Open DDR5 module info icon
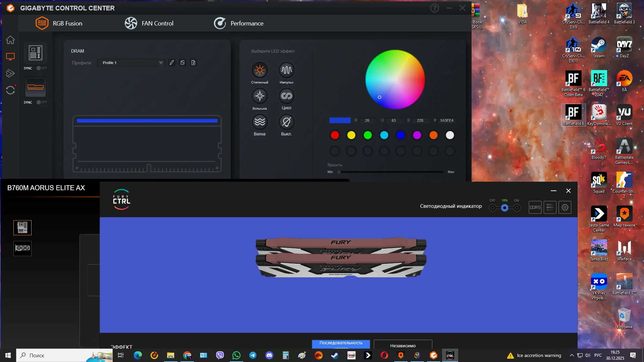644x362 pixels. click(535, 207)
